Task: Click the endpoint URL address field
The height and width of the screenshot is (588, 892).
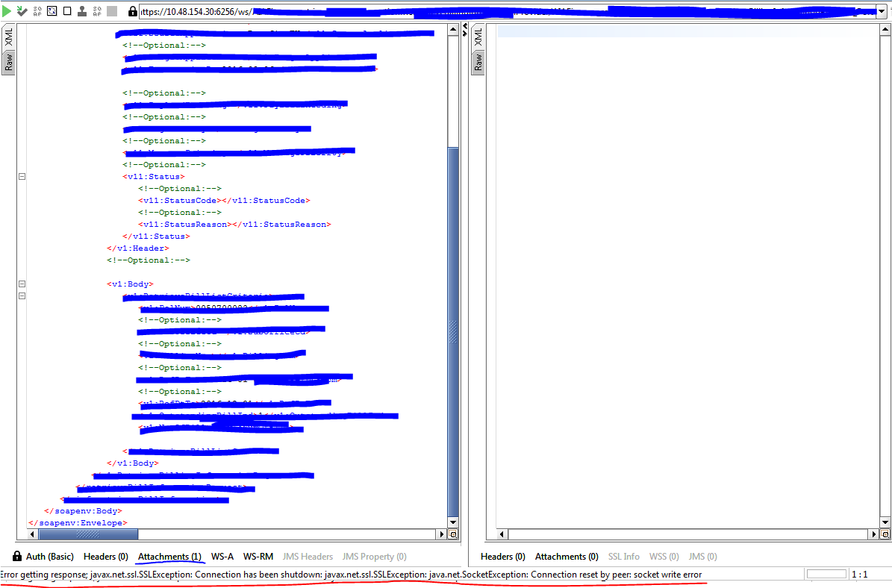Action: tap(508, 11)
